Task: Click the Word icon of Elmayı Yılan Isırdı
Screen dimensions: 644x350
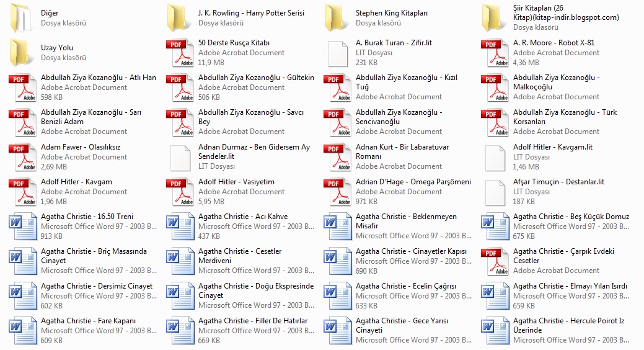Action: (495, 296)
